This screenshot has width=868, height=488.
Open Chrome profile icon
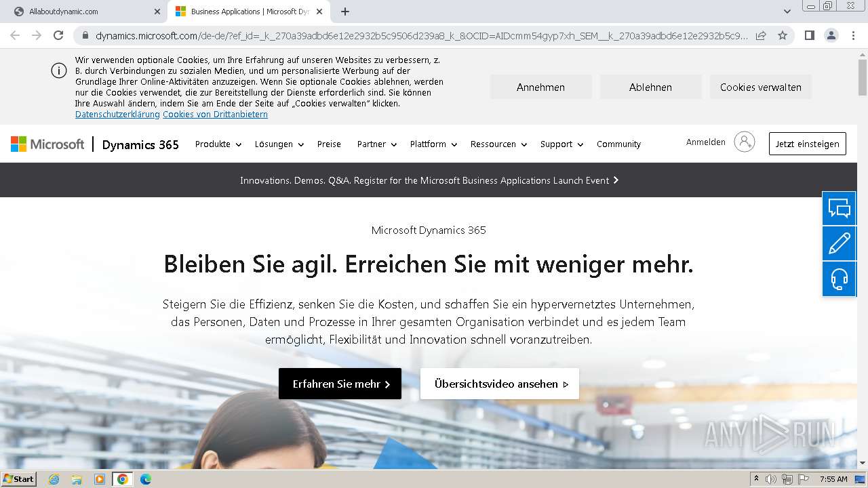pos(831,35)
